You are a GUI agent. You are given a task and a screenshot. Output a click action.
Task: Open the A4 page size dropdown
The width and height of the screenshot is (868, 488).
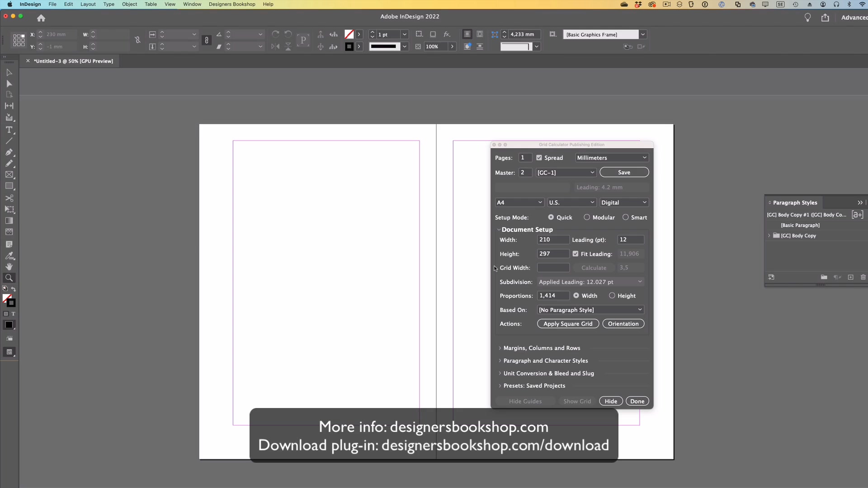pyautogui.click(x=519, y=202)
